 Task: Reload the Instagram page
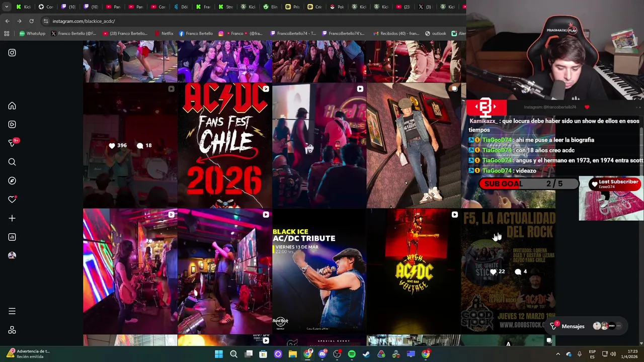tap(31, 21)
